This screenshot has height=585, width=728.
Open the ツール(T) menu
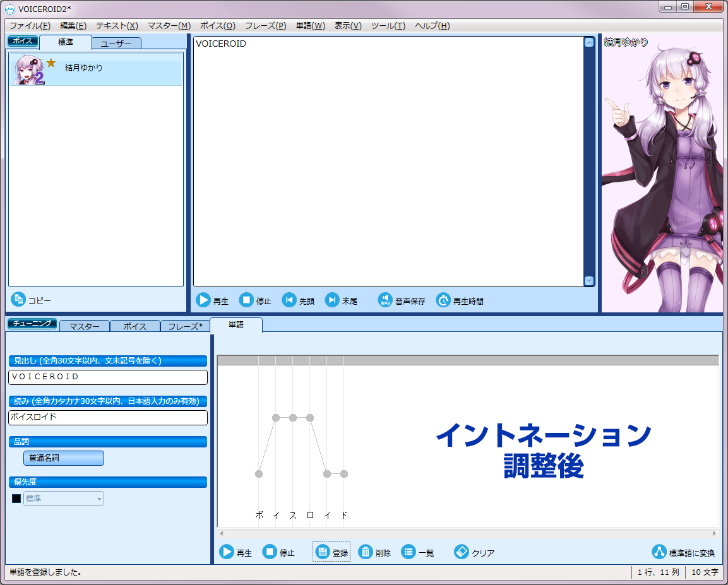388,26
